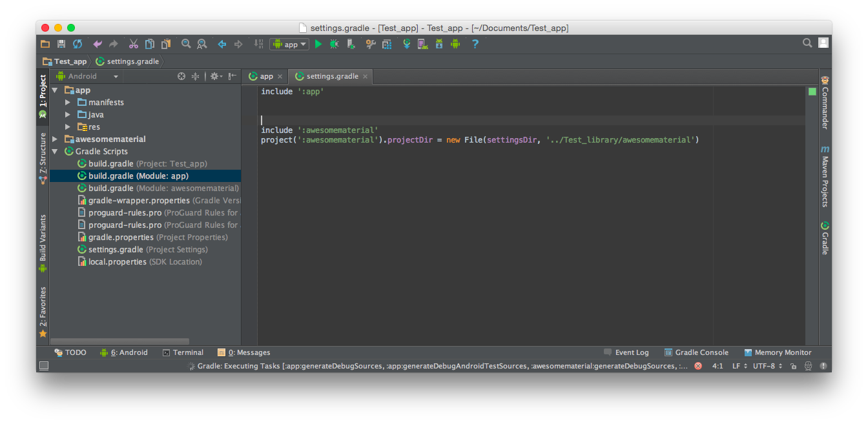Viewport: 868px width, 424px height.
Task: Sync project using the toolbar refresh icon
Action: point(77,44)
